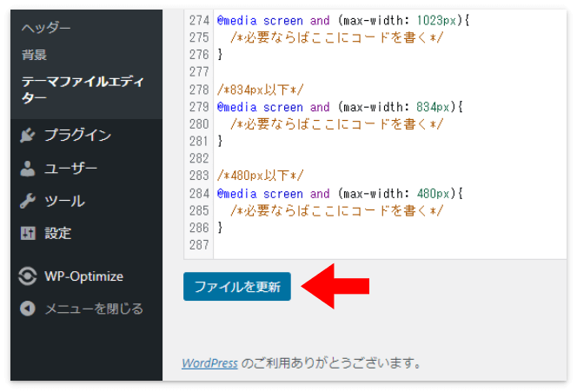The height and width of the screenshot is (392, 577).
Task: Click the 設定 sliders icon
Action: [x=28, y=233]
